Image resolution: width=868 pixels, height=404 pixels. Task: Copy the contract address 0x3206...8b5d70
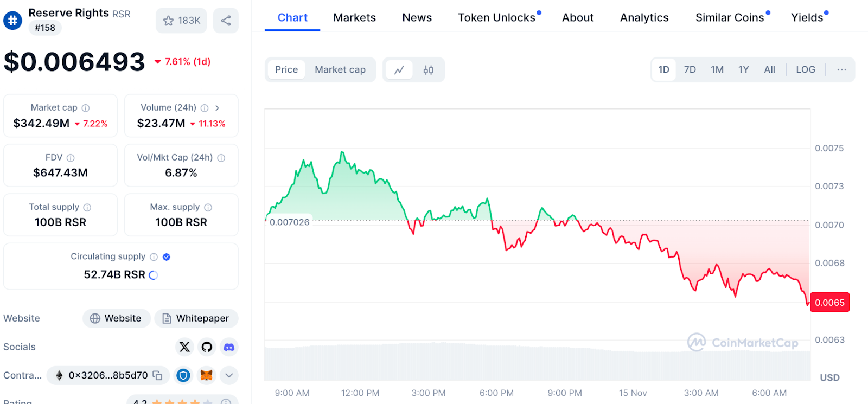pos(157,375)
